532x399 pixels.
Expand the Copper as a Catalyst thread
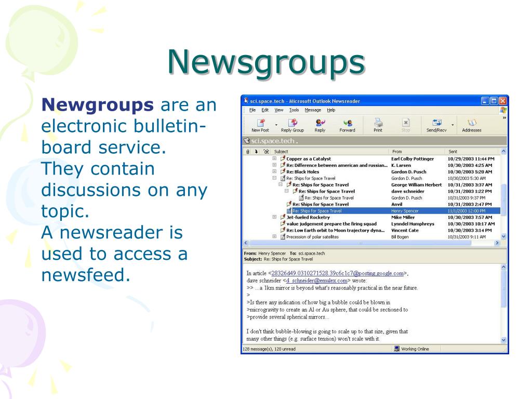coord(274,158)
